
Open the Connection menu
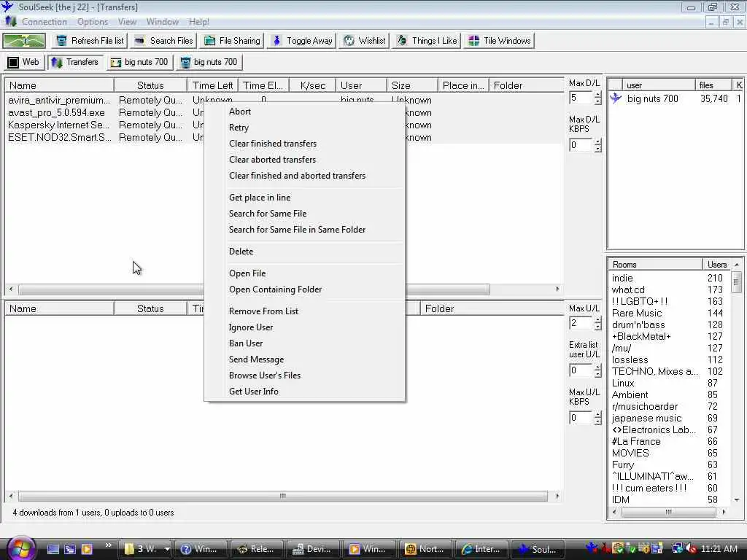[44, 22]
